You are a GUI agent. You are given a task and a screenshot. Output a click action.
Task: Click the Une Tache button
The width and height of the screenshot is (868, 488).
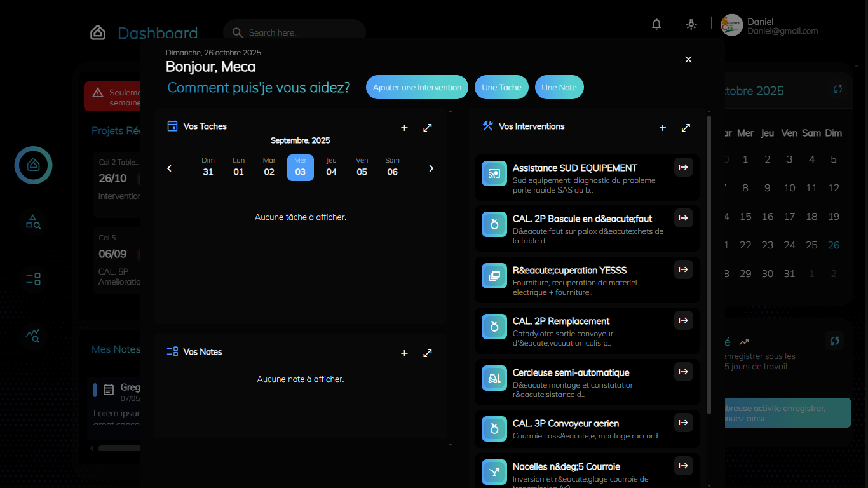tap(501, 88)
